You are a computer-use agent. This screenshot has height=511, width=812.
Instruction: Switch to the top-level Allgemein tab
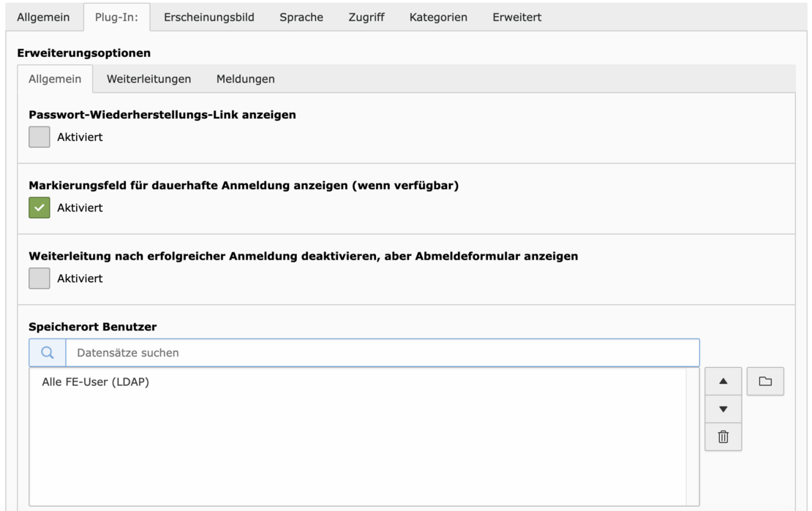coord(44,18)
